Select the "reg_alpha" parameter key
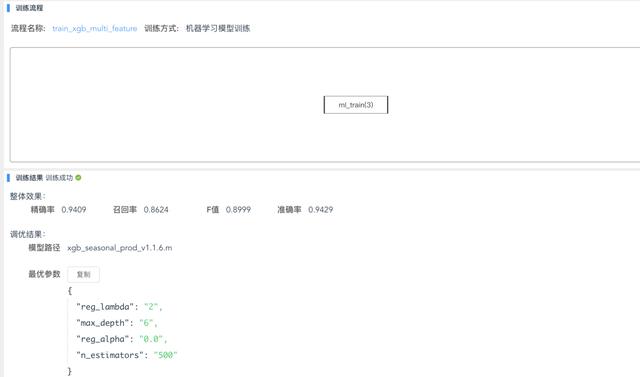Viewport: 640px width, 377px height. [x=102, y=339]
